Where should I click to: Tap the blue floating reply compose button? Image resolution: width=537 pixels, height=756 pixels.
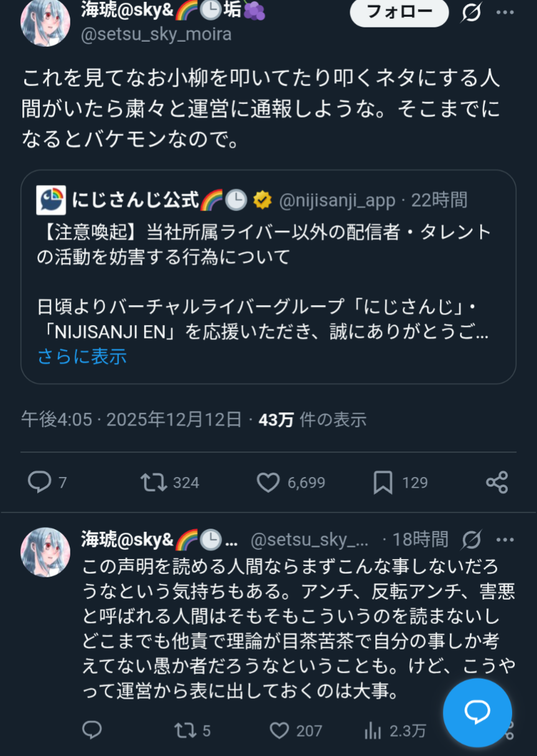point(477,712)
